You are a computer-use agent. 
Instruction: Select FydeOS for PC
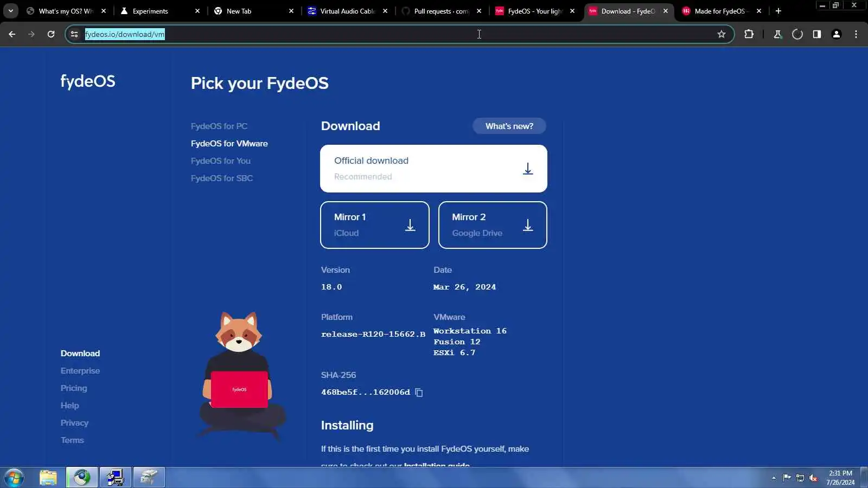tap(219, 126)
